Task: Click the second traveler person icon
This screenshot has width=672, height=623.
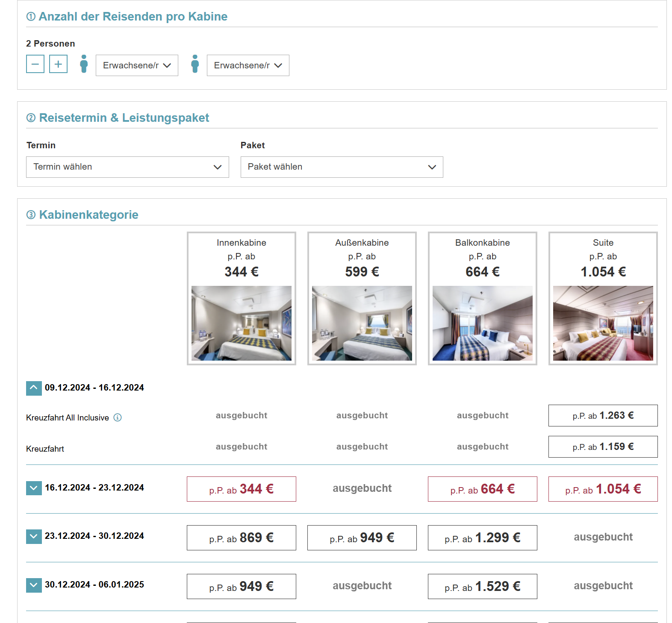Action: 195,64
